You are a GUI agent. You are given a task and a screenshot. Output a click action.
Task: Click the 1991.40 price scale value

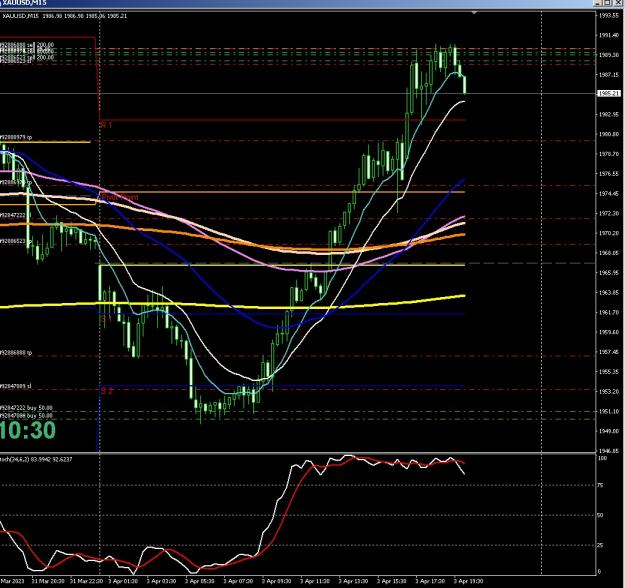[x=608, y=35]
